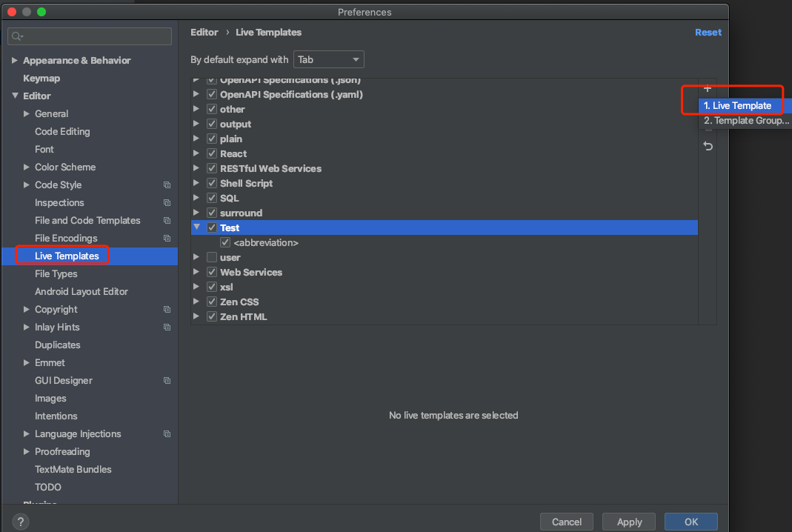Expand the RESTful Web Services group arrow
Screen dimensions: 792x532
point(196,168)
